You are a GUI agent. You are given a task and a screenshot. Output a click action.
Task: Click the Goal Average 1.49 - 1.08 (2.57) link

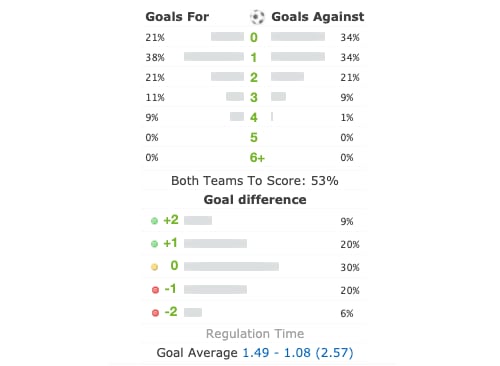pyautogui.click(x=298, y=353)
